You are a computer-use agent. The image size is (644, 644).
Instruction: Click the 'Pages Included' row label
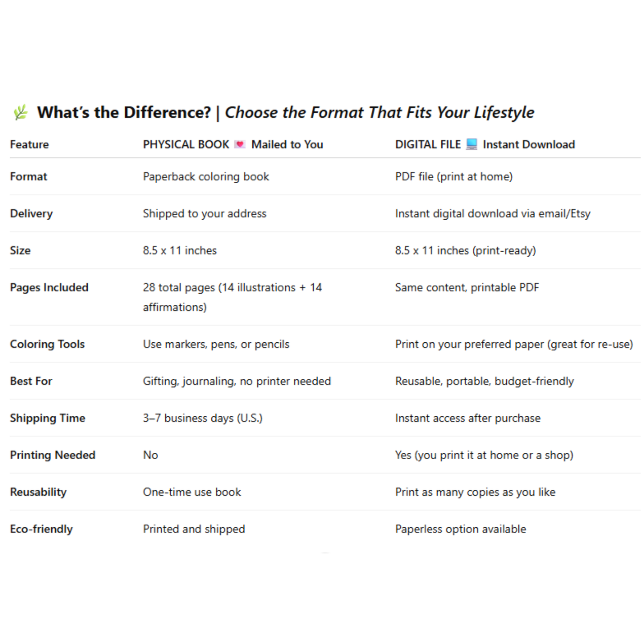(49, 287)
